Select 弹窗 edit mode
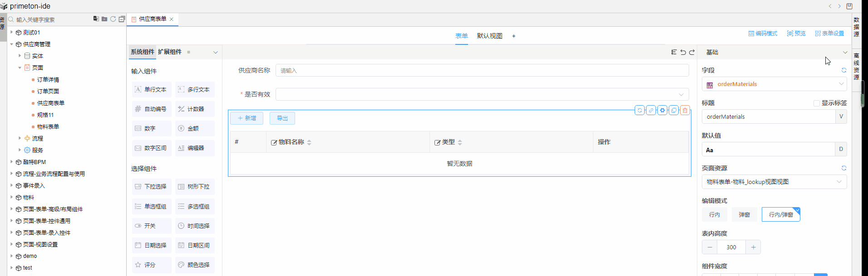The image size is (868, 276). tap(744, 215)
